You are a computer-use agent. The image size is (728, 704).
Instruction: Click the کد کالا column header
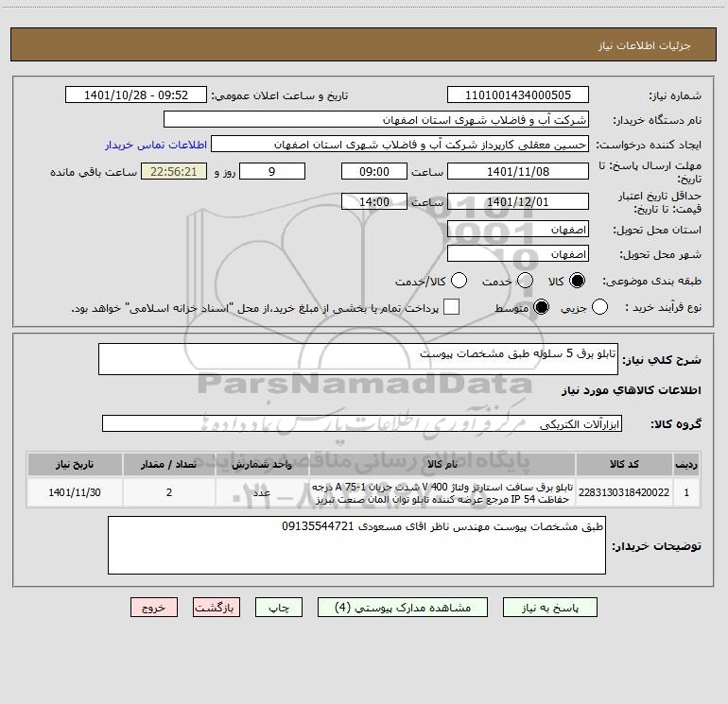[624, 464]
